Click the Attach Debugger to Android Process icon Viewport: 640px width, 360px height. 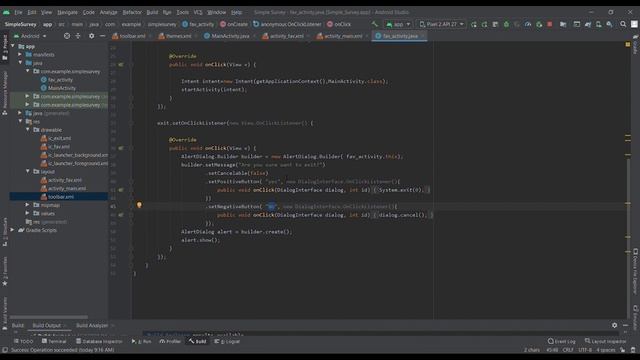tap(539, 24)
